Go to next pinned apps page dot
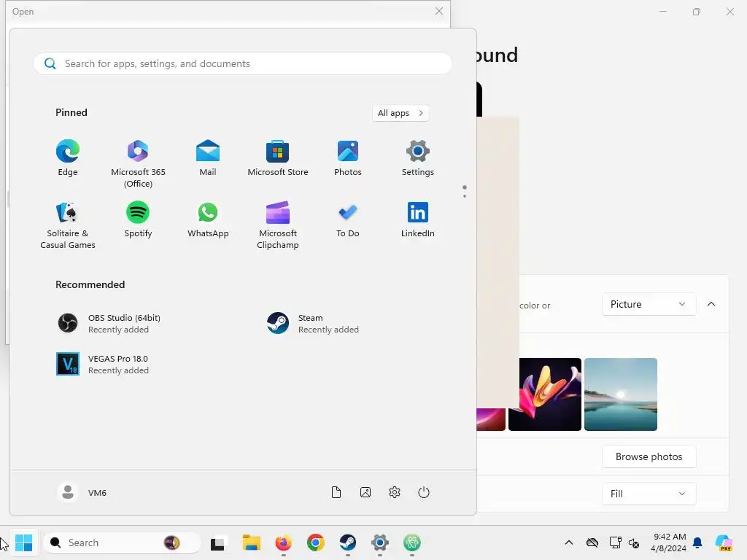747x560 pixels. point(465,196)
